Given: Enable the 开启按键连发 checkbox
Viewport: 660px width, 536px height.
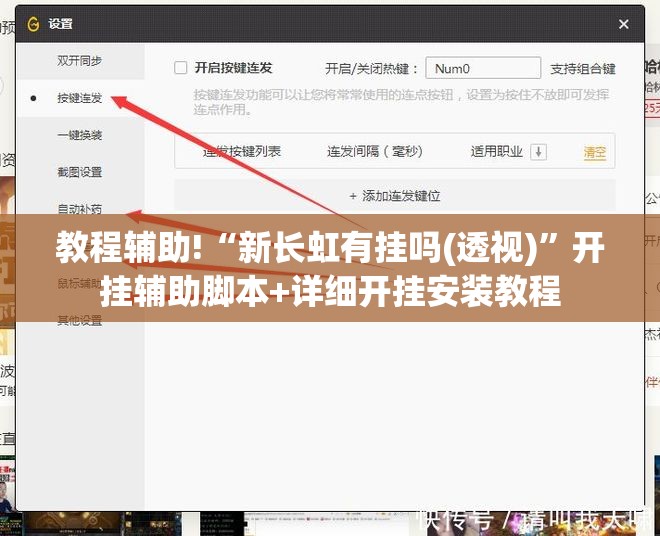Looking at the screenshot, I should coord(181,68).
